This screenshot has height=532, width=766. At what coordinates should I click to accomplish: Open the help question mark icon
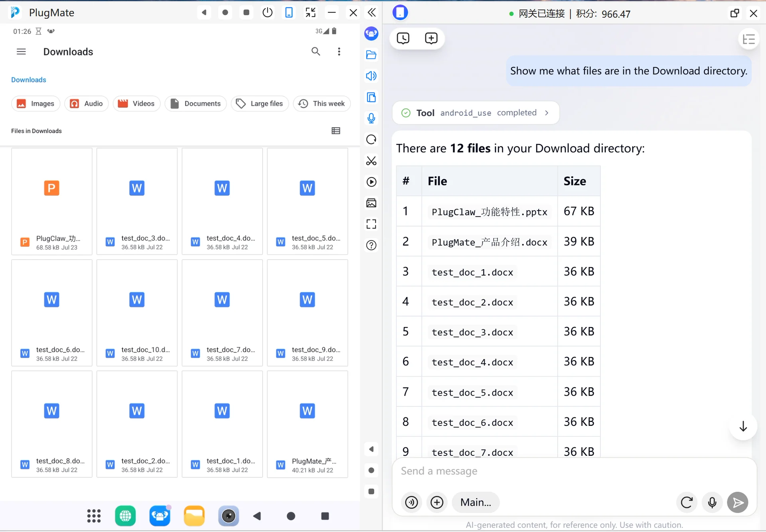[371, 245]
